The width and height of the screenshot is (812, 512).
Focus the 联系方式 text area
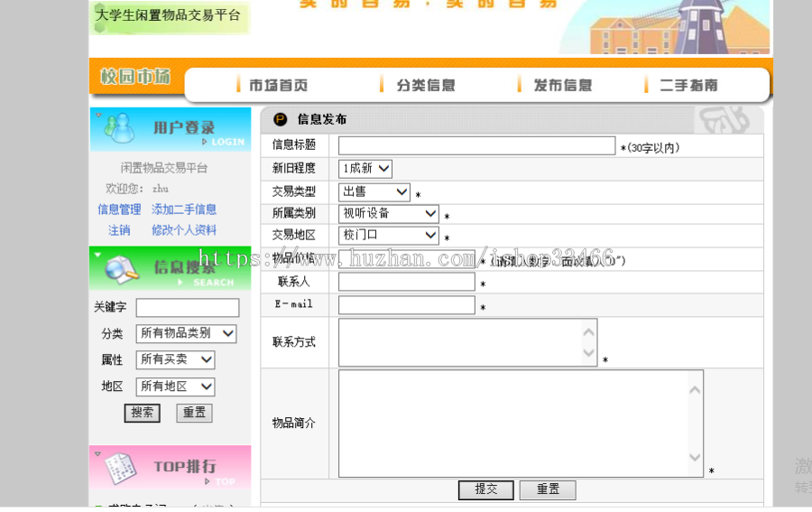[x=467, y=342]
